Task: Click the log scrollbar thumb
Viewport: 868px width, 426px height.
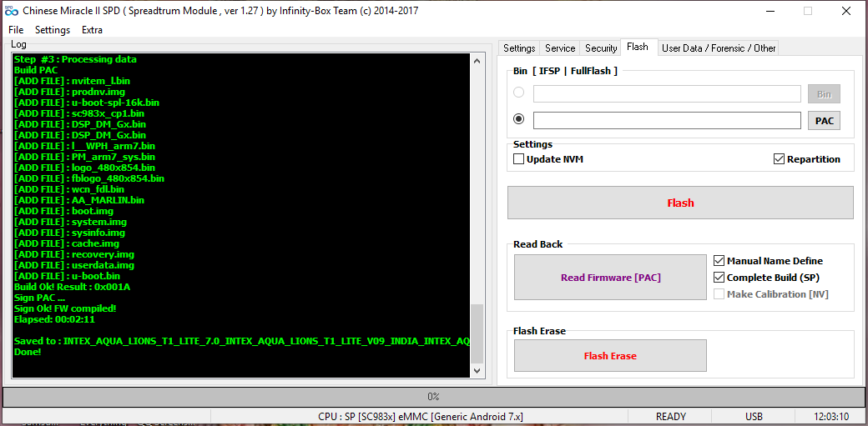Action: click(477, 333)
